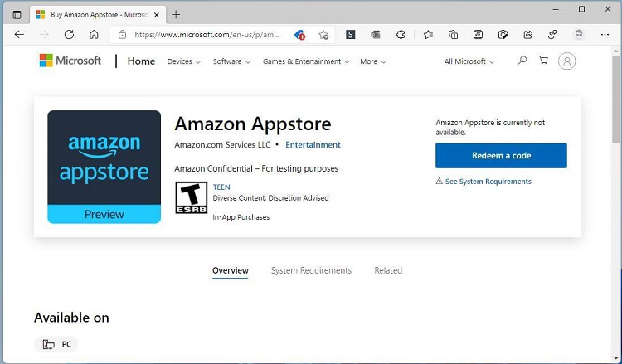Click the 'In-App Purchases' text
The width and height of the screenshot is (622, 364).
[x=241, y=217]
